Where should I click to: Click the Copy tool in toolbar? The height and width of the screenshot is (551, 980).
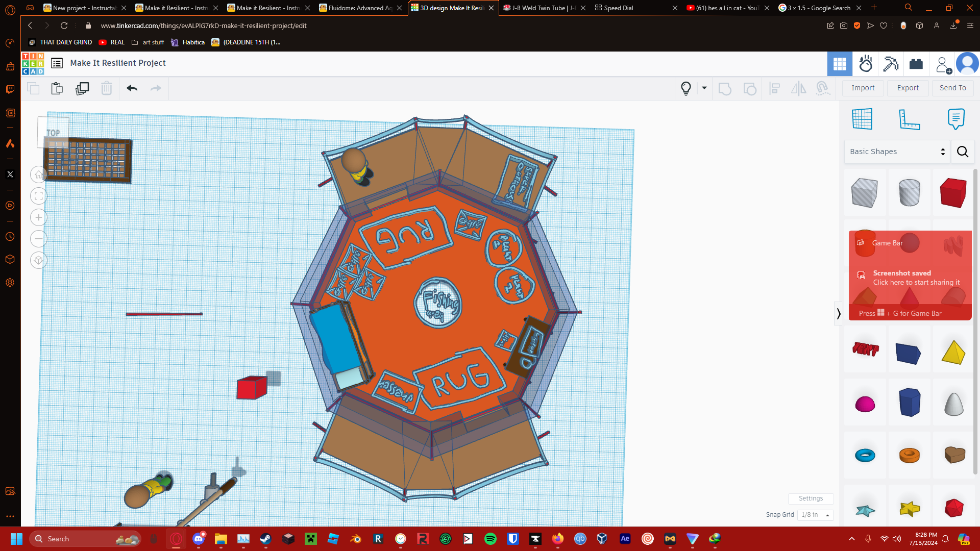(33, 88)
